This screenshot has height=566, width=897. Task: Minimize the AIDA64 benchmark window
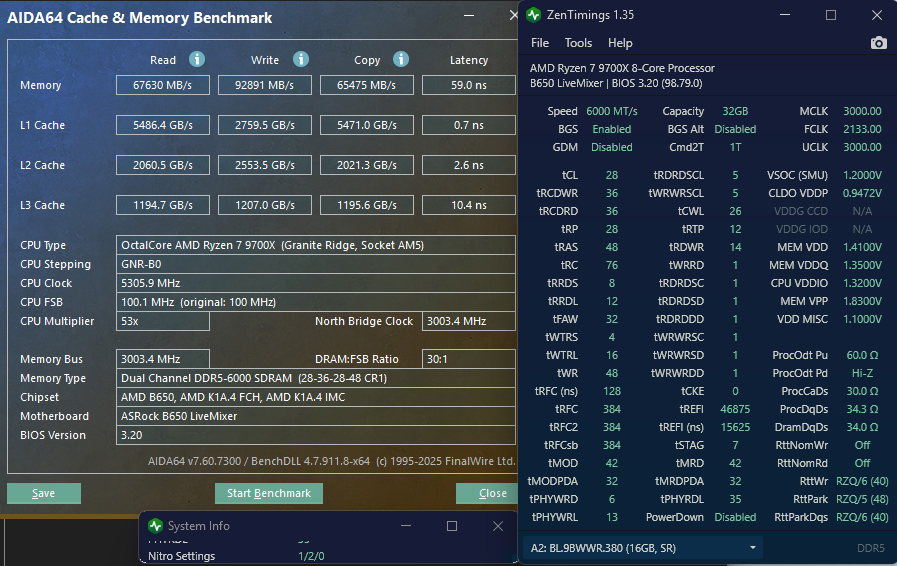(x=469, y=15)
